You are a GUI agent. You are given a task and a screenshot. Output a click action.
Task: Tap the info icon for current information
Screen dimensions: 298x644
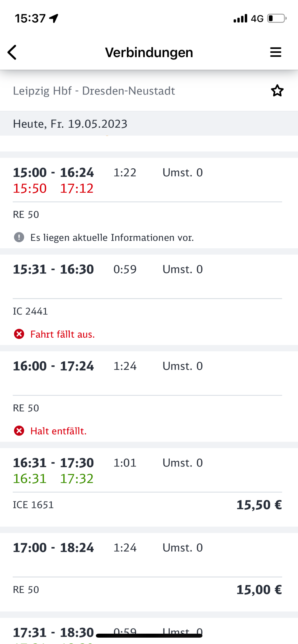[19, 237]
